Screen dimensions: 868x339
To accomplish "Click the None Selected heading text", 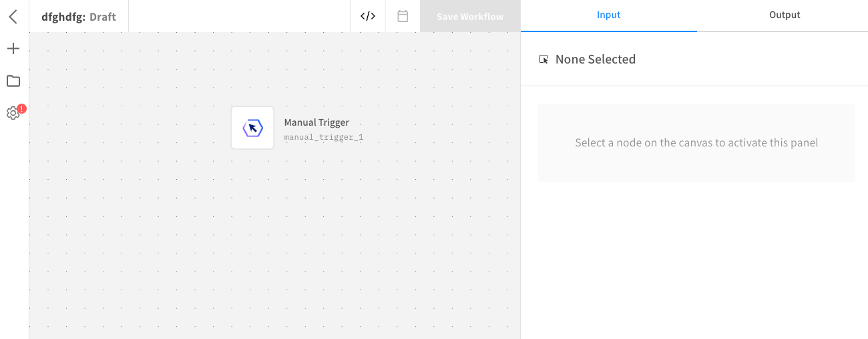I will (x=596, y=60).
